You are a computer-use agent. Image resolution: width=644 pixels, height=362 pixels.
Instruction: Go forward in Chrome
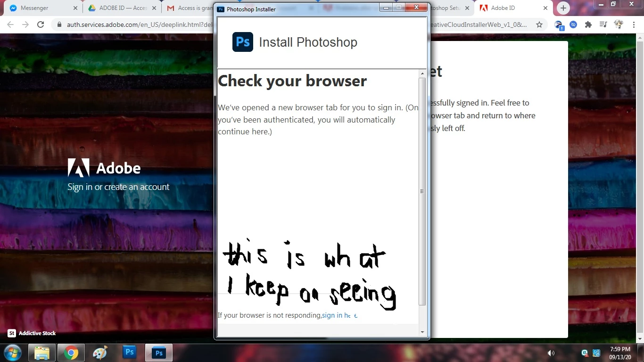[x=25, y=25]
